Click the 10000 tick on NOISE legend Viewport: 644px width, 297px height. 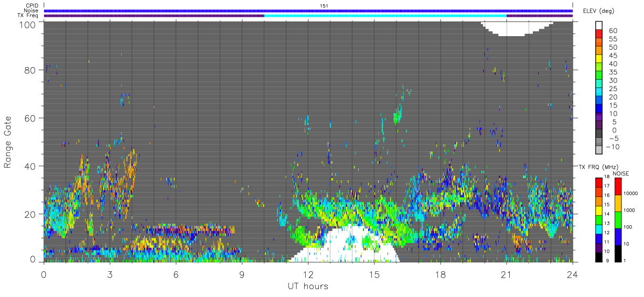(x=631, y=194)
